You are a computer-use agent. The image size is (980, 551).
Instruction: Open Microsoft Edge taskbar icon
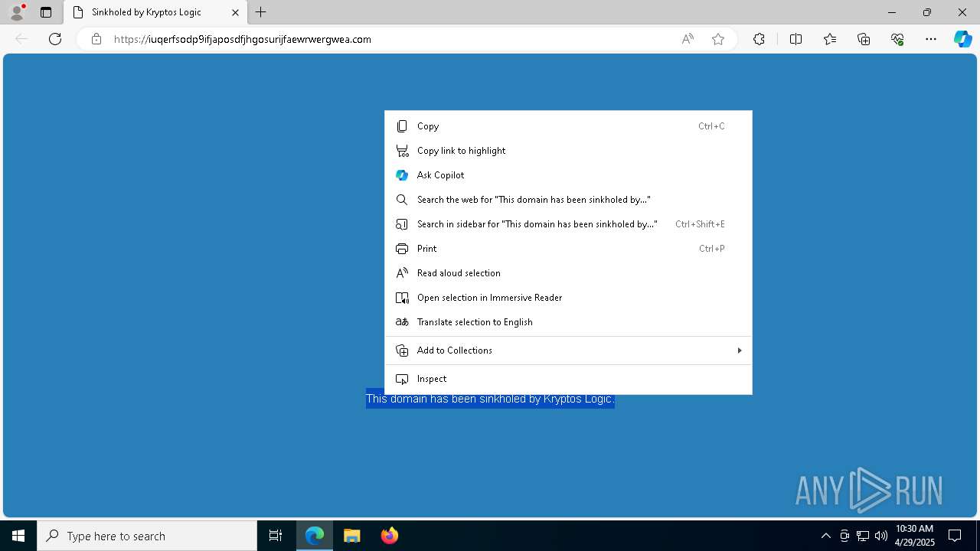315,536
